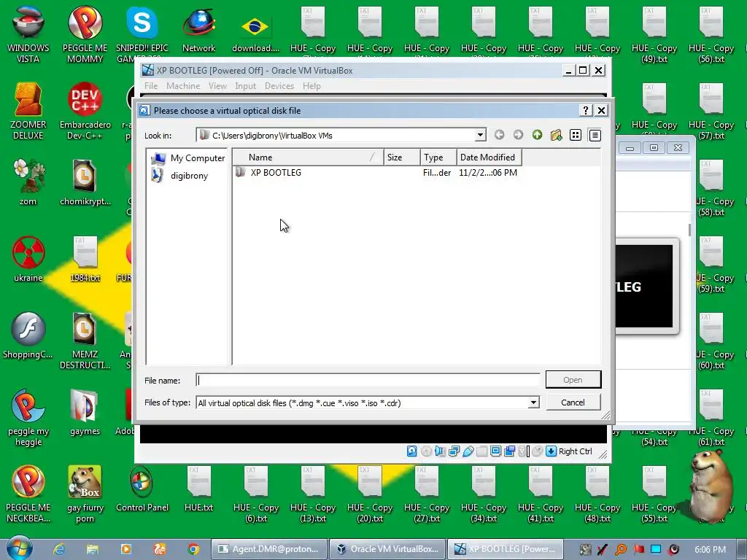Screen dimensions: 747x560
Task: Open the dialog's Help question-mark button
Action: (586, 111)
